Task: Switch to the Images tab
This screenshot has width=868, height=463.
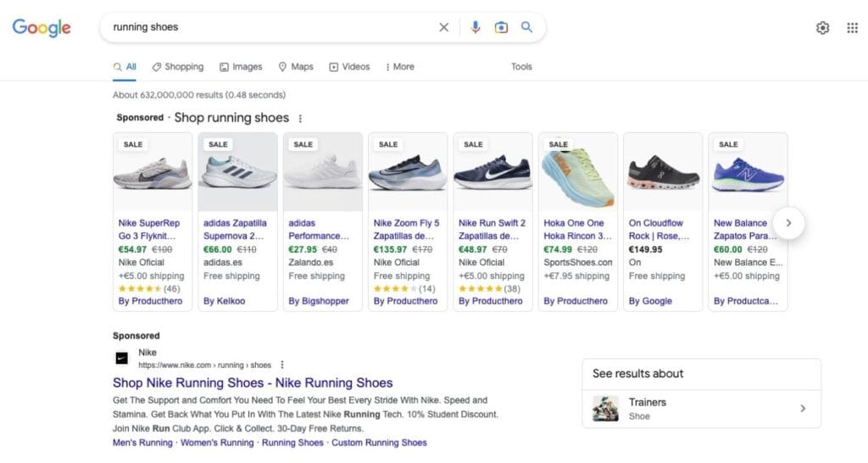Action: pyautogui.click(x=241, y=67)
